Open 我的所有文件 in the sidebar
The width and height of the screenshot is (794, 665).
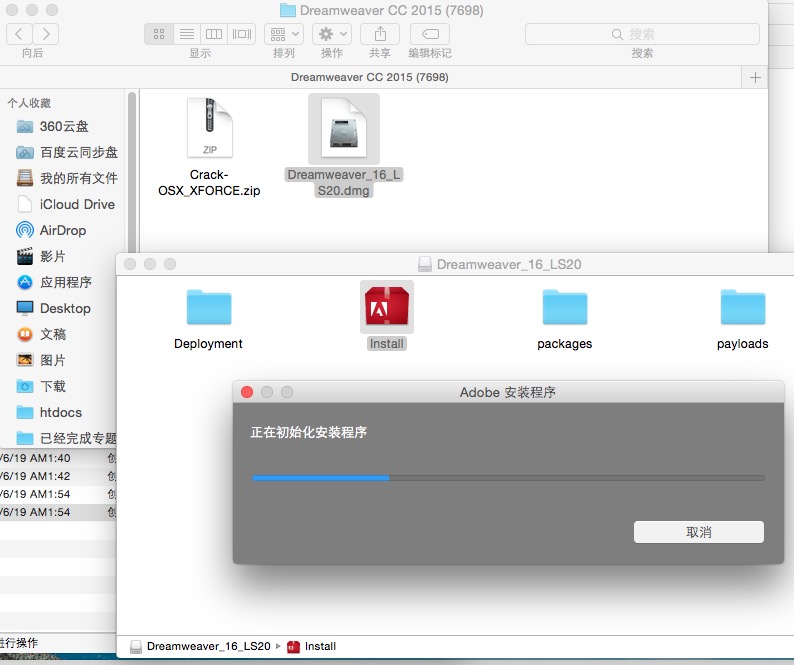(x=67, y=178)
